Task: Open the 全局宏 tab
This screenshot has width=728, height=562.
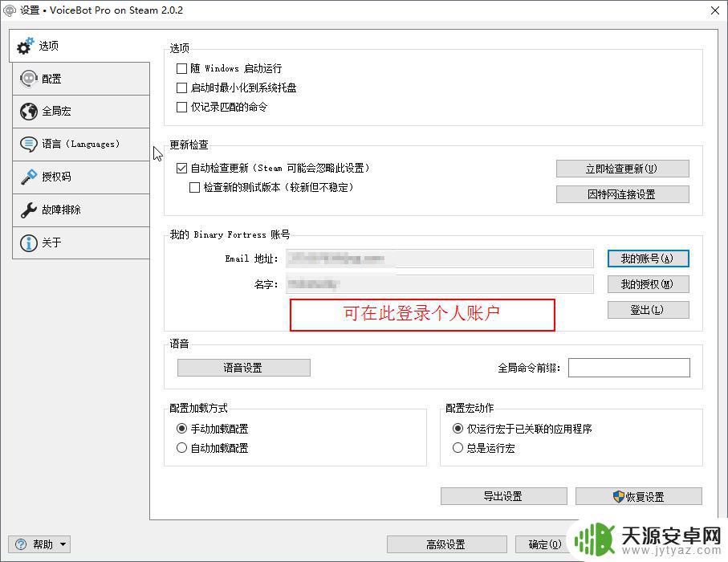Action: click(81, 112)
